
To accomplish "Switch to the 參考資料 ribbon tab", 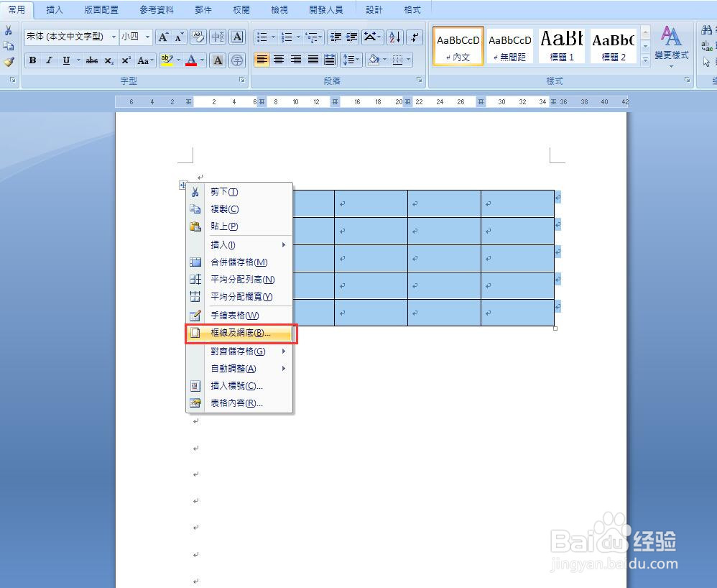I will click(x=157, y=9).
